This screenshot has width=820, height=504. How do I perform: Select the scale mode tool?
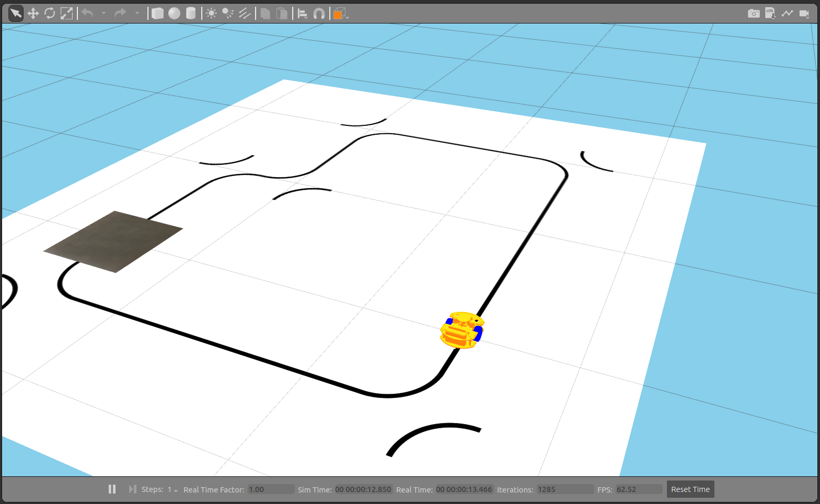pos(66,14)
